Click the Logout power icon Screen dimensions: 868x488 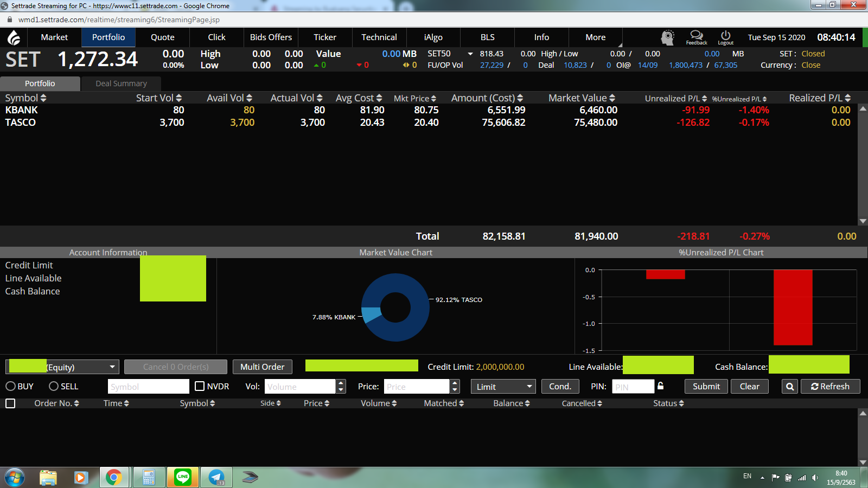coord(725,37)
